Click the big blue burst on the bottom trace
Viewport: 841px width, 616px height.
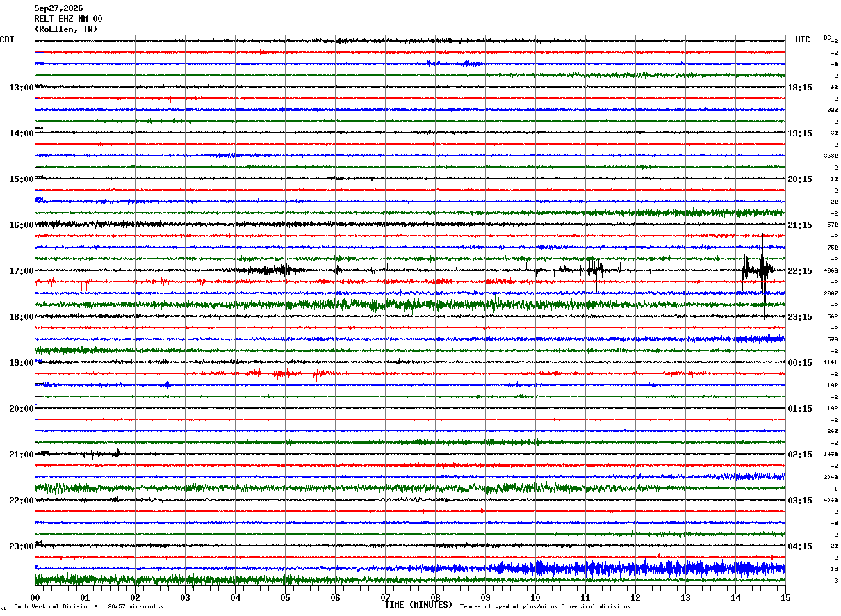[636, 568]
